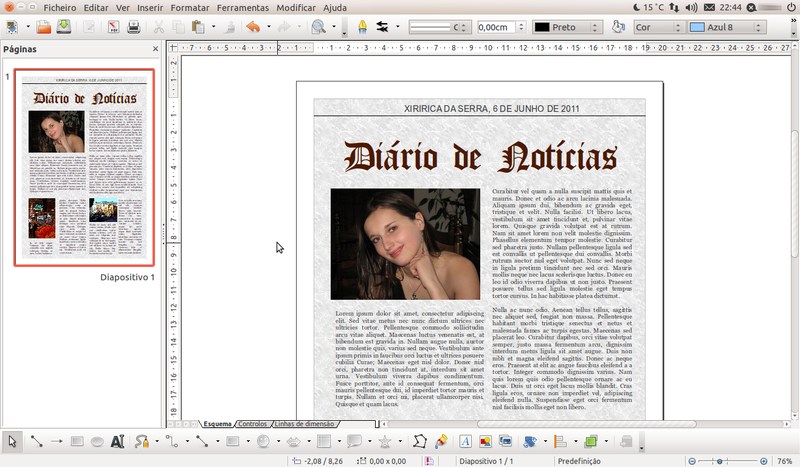Select the arrow selection tool

[12, 441]
